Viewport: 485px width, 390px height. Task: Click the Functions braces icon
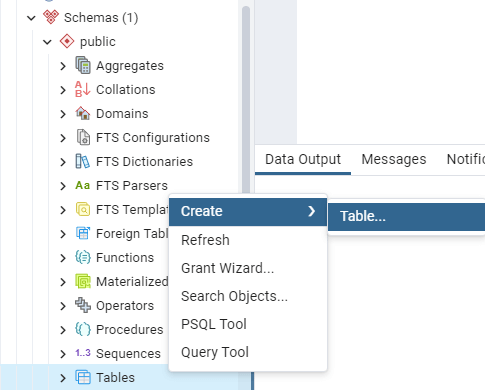(x=83, y=257)
